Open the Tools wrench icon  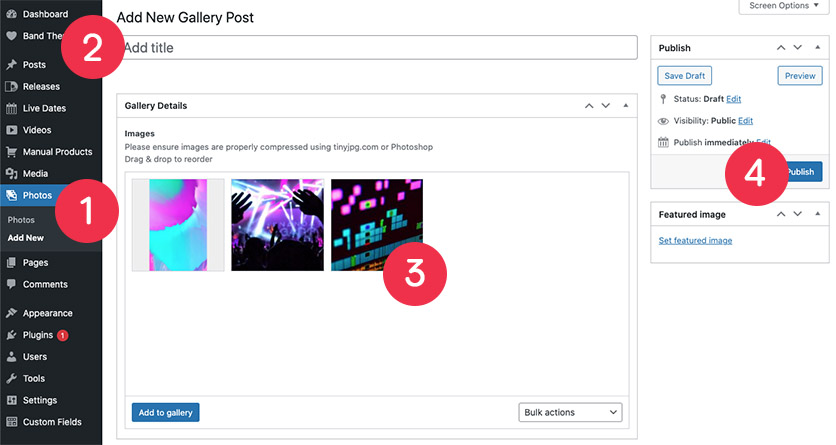11,378
